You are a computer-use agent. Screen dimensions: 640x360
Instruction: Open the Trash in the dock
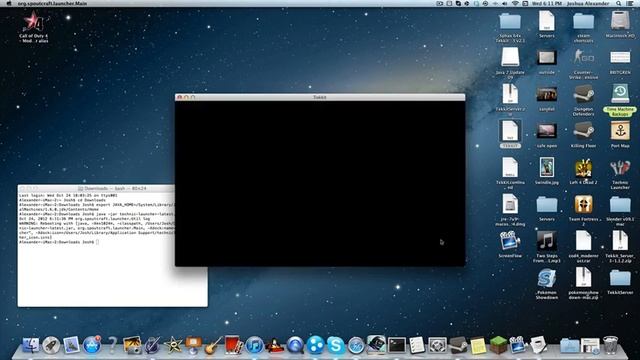(610, 345)
